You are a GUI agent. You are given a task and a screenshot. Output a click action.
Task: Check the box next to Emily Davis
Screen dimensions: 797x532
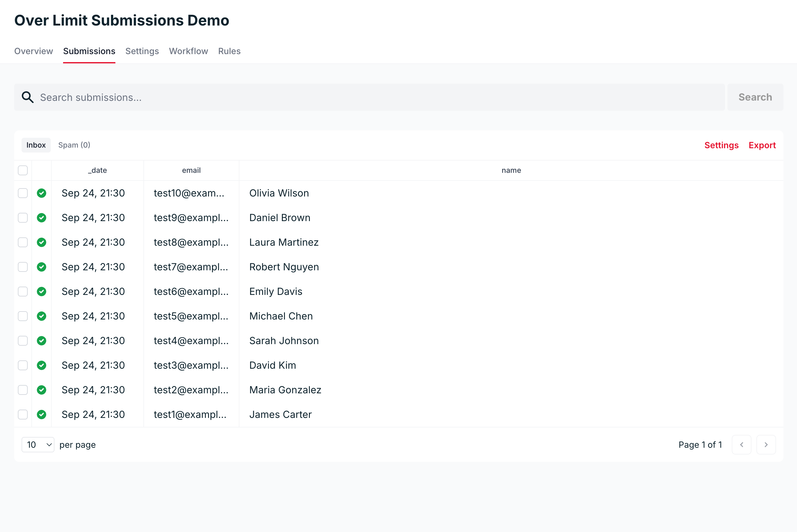[x=23, y=292]
